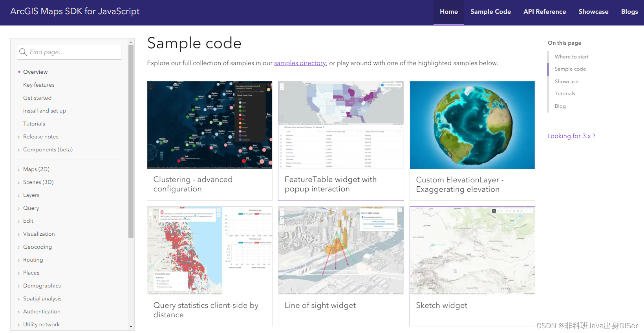The width and height of the screenshot is (644, 333).
Task: Open Query statistics client-side thumbnail
Action: 210,251
